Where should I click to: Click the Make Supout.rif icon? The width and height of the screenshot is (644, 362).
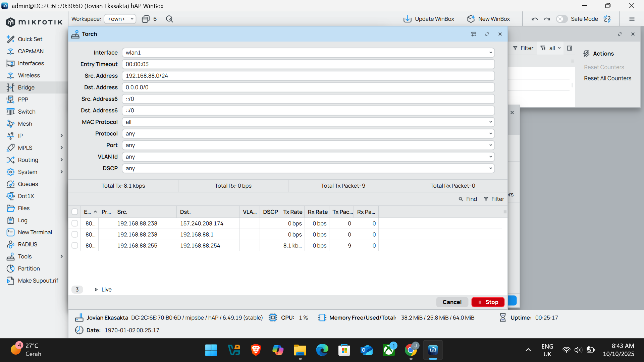point(10,281)
